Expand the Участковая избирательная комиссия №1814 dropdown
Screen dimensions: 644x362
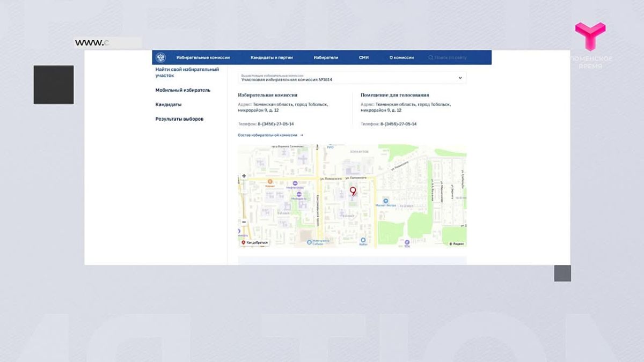(352, 78)
